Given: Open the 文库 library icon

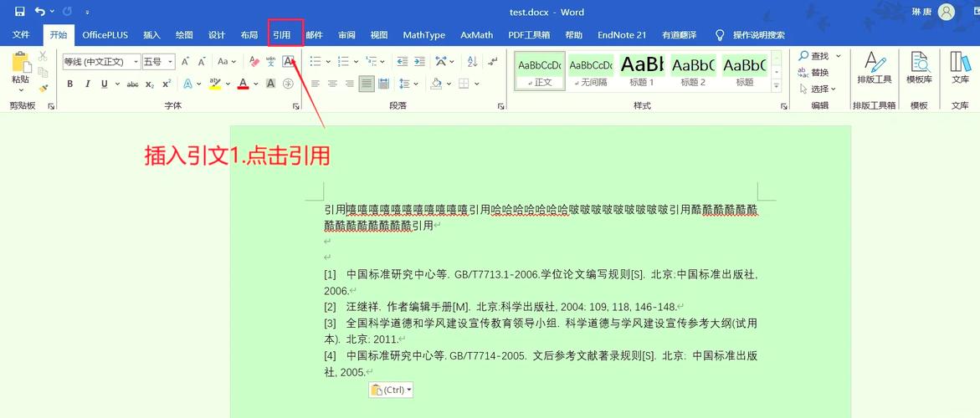Looking at the screenshot, I should click(x=960, y=69).
